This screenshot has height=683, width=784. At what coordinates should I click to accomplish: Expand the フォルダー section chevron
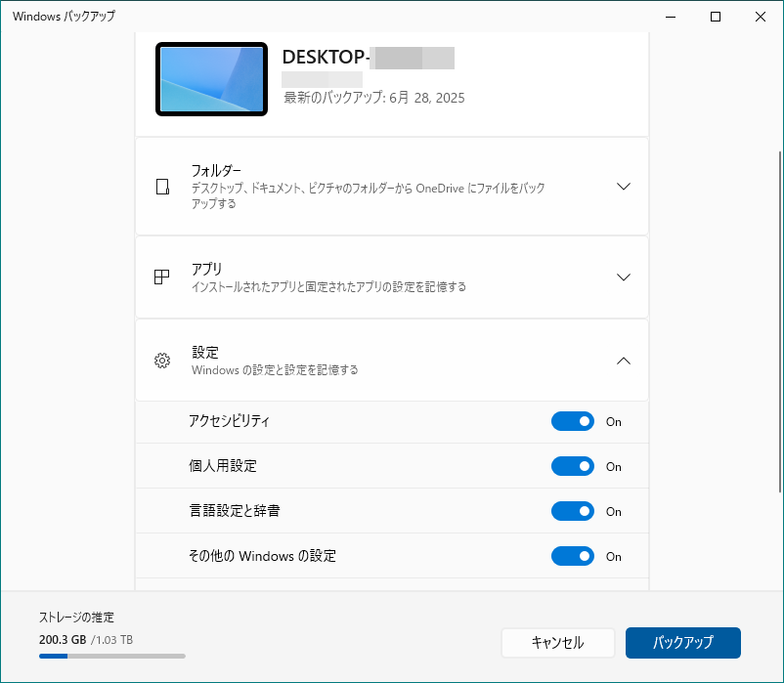(x=624, y=187)
